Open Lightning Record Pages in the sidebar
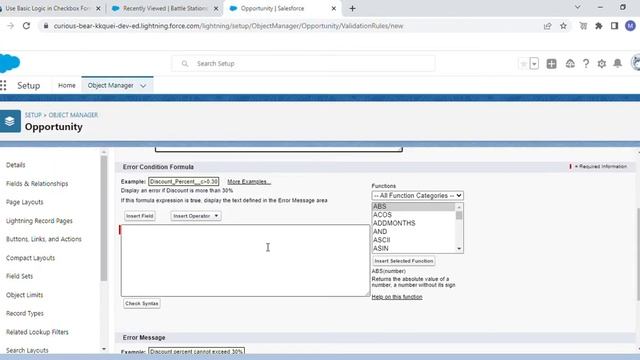 pos(39,221)
